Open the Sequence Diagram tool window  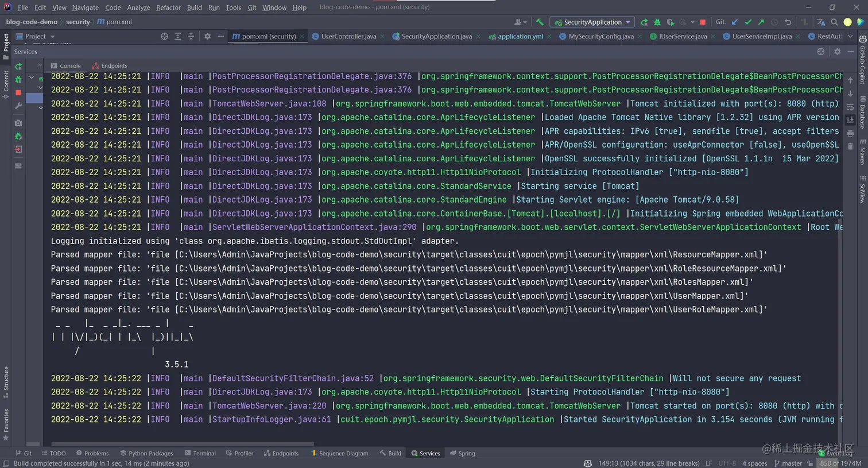click(339, 453)
